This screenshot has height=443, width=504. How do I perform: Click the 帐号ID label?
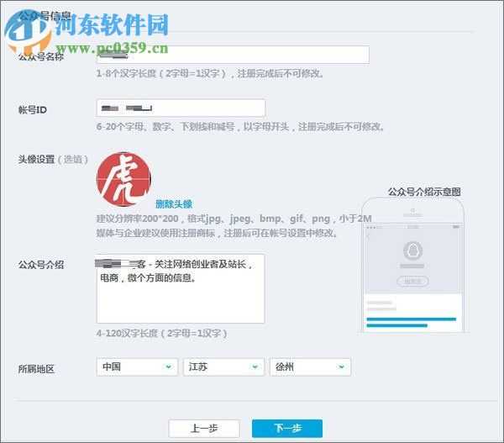(x=33, y=110)
